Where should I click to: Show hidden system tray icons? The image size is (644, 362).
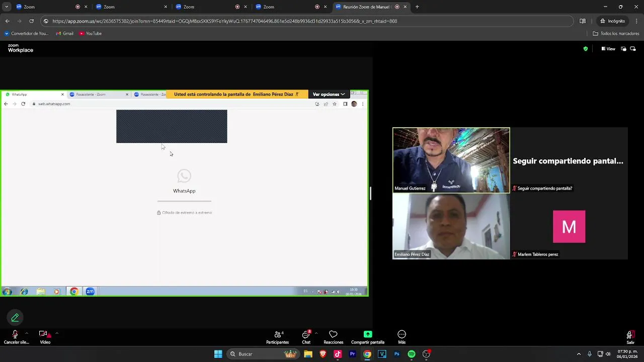[x=579, y=354]
